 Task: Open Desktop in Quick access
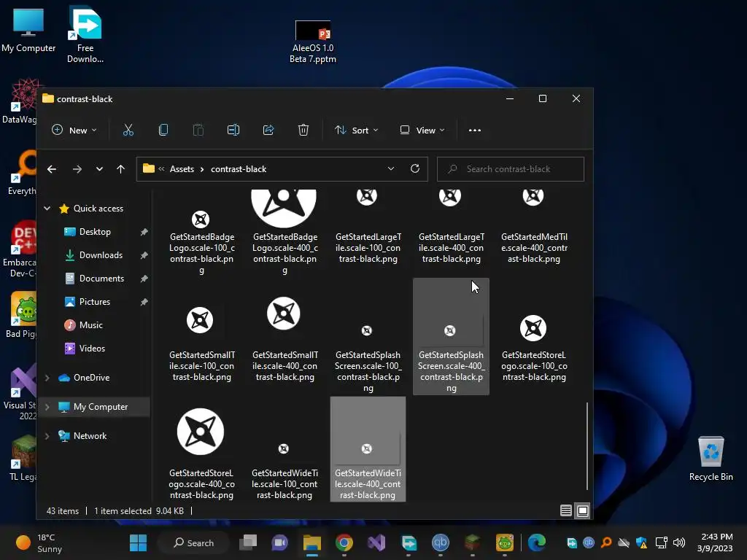click(x=96, y=231)
